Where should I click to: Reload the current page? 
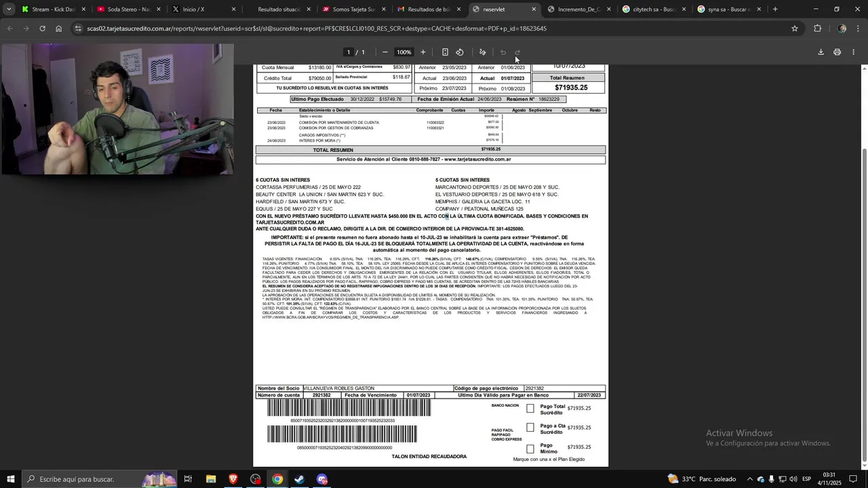click(x=42, y=28)
